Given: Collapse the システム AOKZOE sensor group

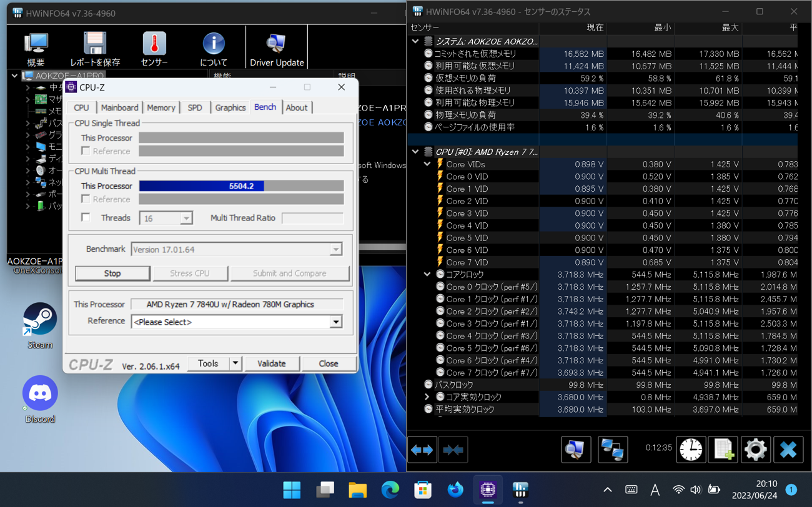Looking at the screenshot, I should click(415, 41).
